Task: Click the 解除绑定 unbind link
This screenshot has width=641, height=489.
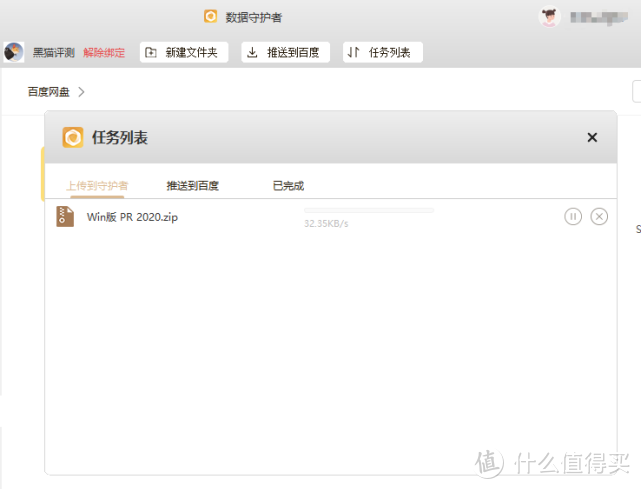Action: (x=104, y=53)
